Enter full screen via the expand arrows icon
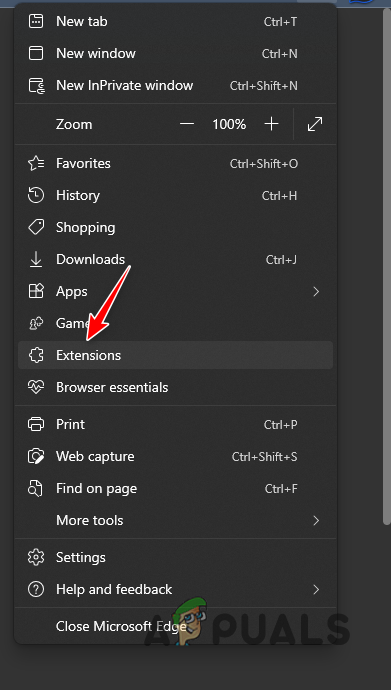Screen dimensions: 391x690 click(x=315, y=125)
